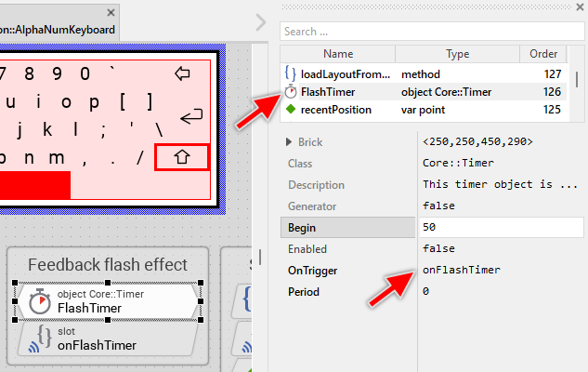Sort members by the Name column header

[x=338, y=54]
